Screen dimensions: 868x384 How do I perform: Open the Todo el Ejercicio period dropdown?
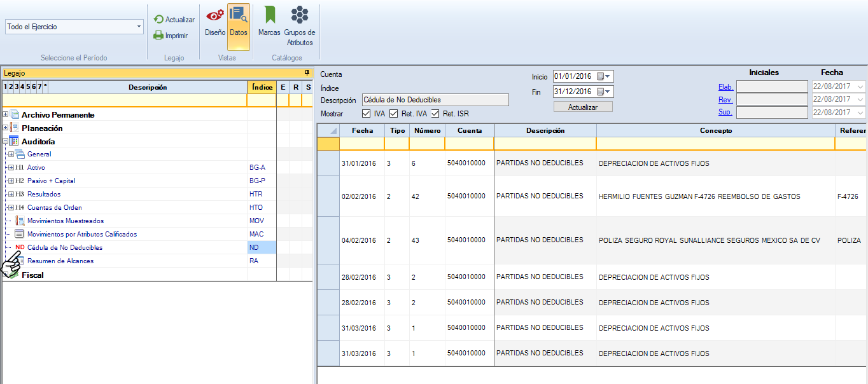[x=139, y=27]
